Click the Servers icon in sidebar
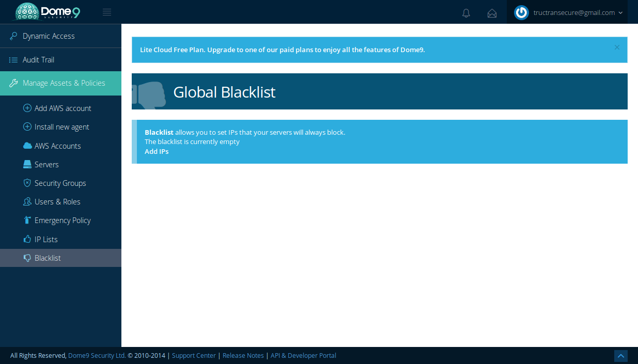Image resolution: width=638 pixels, height=364 pixels. [x=27, y=165]
